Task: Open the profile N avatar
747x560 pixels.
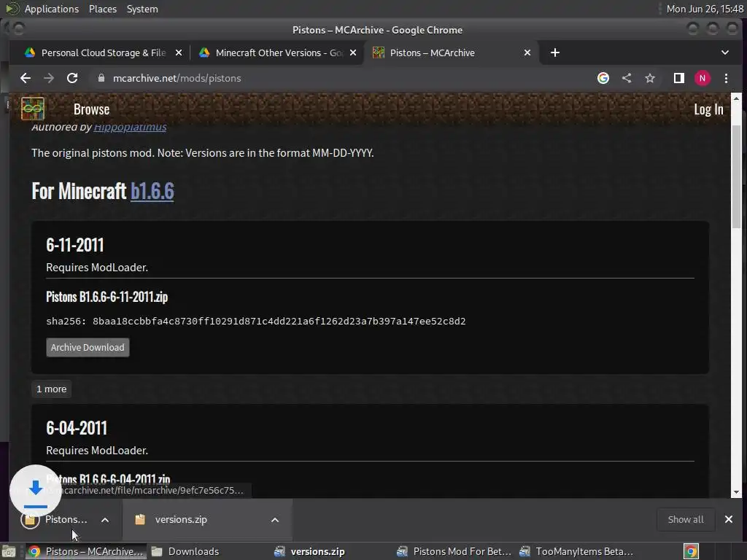Action: pyautogui.click(x=703, y=78)
